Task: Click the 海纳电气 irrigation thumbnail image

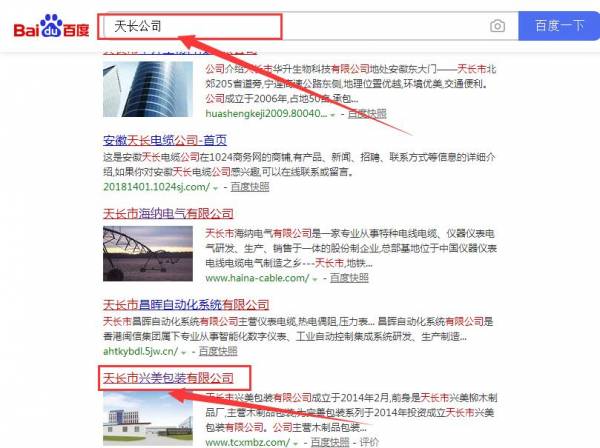Action: point(148,254)
